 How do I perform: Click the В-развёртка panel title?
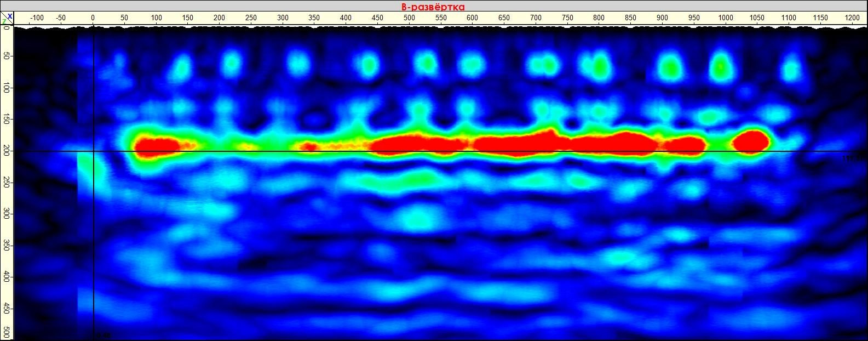[x=433, y=7]
